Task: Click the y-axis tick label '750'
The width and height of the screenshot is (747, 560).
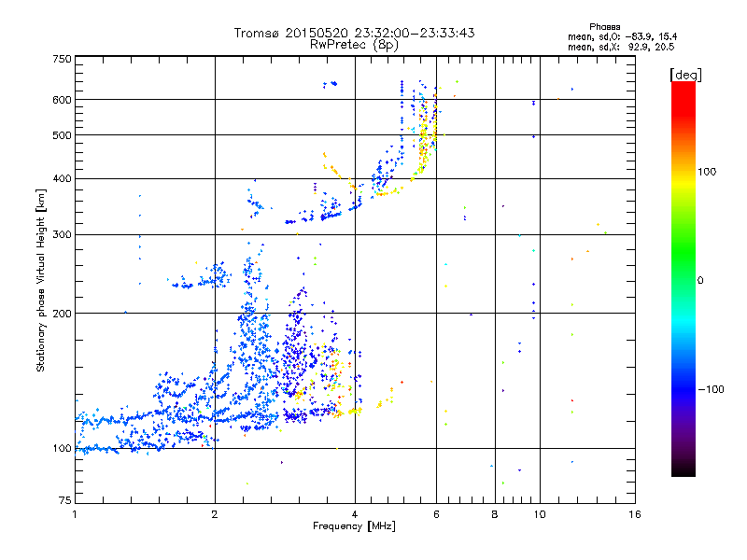Action: click(x=62, y=59)
